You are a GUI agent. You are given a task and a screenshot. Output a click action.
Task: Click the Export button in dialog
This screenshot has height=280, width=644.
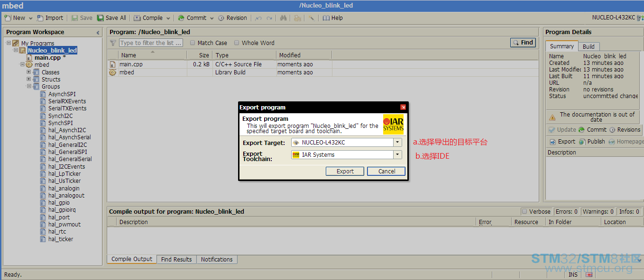click(345, 172)
